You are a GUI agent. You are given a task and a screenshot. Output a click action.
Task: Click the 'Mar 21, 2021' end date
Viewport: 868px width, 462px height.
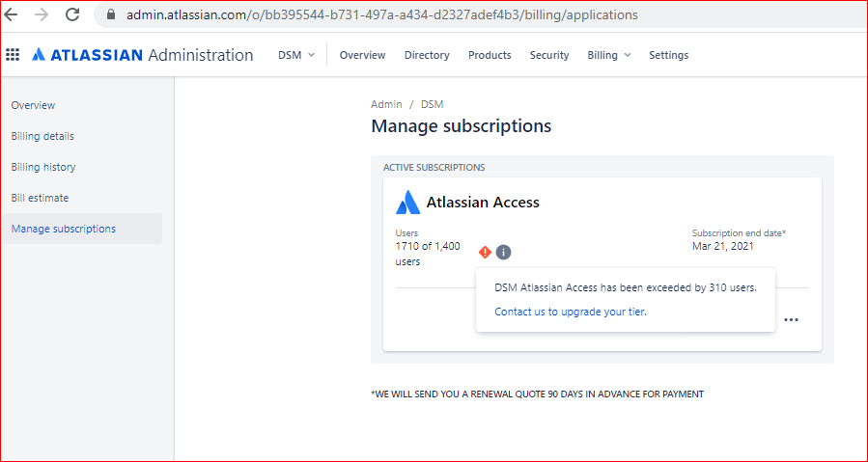click(723, 246)
